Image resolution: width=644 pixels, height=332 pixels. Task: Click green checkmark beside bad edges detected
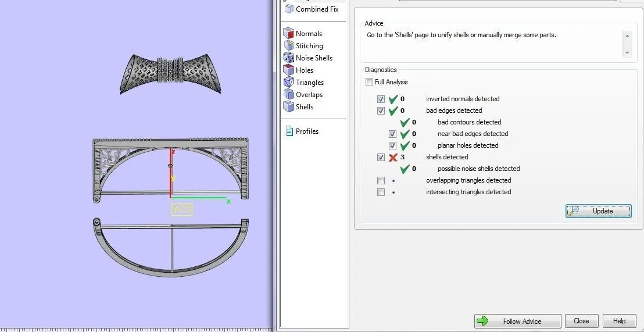pyautogui.click(x=393, y=110)
